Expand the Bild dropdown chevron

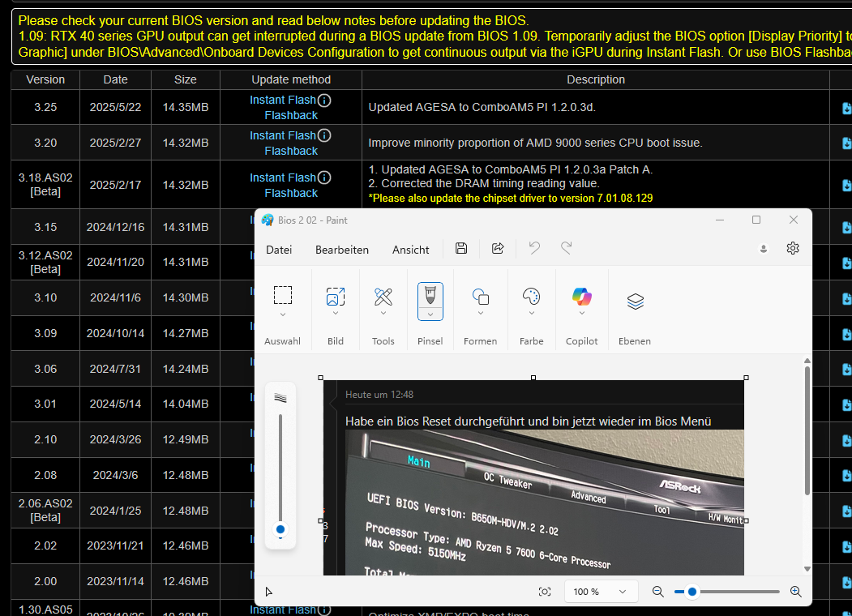[336, 313]
